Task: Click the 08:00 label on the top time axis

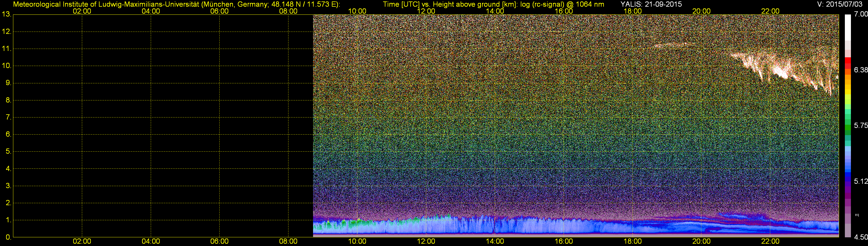Action: pyautogui.click(x=288, y=11)
